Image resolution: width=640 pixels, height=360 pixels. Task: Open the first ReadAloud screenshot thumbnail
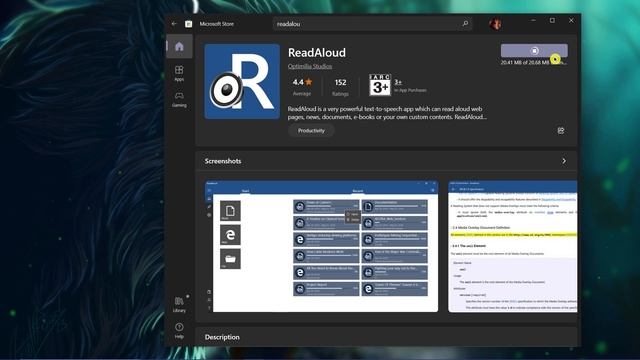[321, 247]
